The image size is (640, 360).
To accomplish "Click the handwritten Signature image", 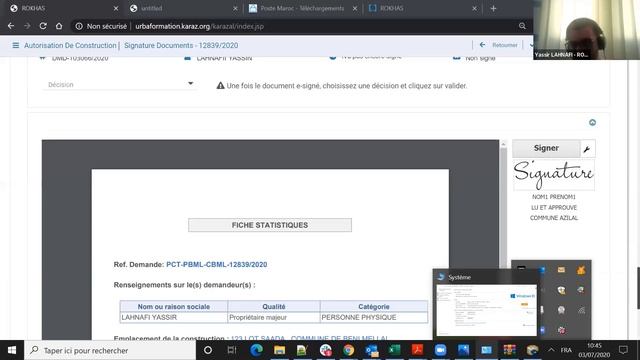I will pos(553,175).
